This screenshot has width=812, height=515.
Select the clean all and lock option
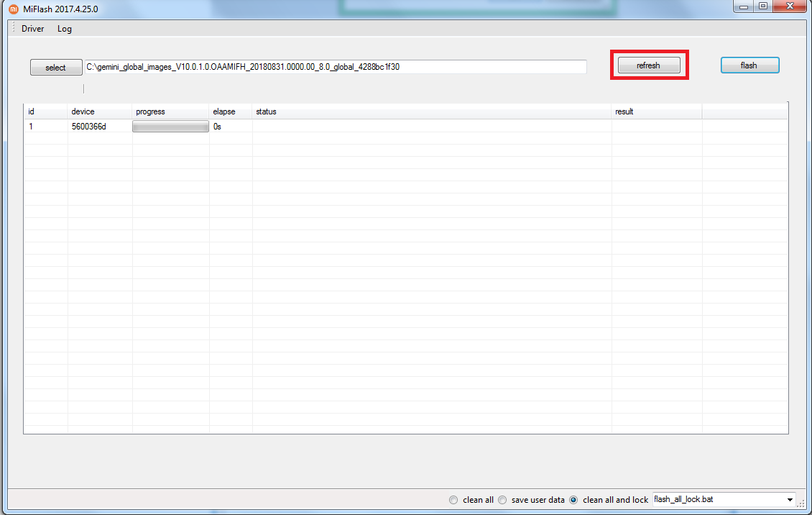click(x=573, y=500)
